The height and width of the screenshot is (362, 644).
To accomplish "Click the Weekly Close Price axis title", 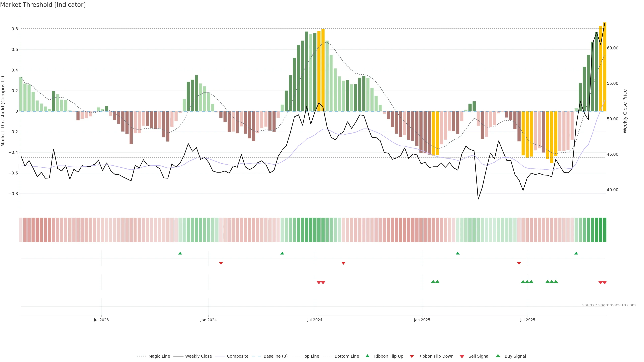I will tap(625, 111).
